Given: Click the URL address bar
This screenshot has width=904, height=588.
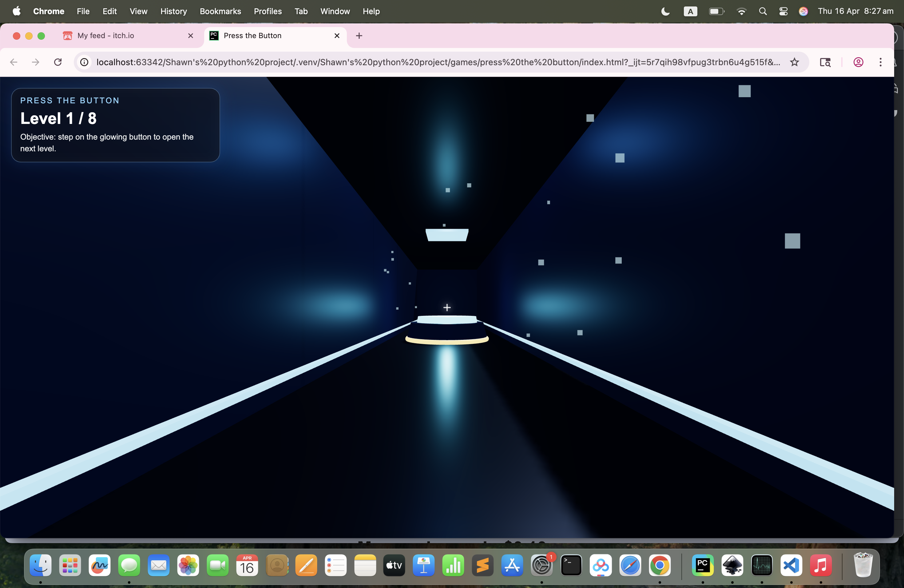Looking at the screenshot, I should [437, 62].
